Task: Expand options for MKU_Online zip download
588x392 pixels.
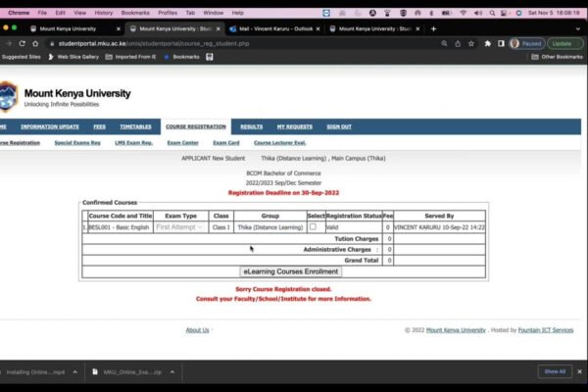Action: click(172, 371)
